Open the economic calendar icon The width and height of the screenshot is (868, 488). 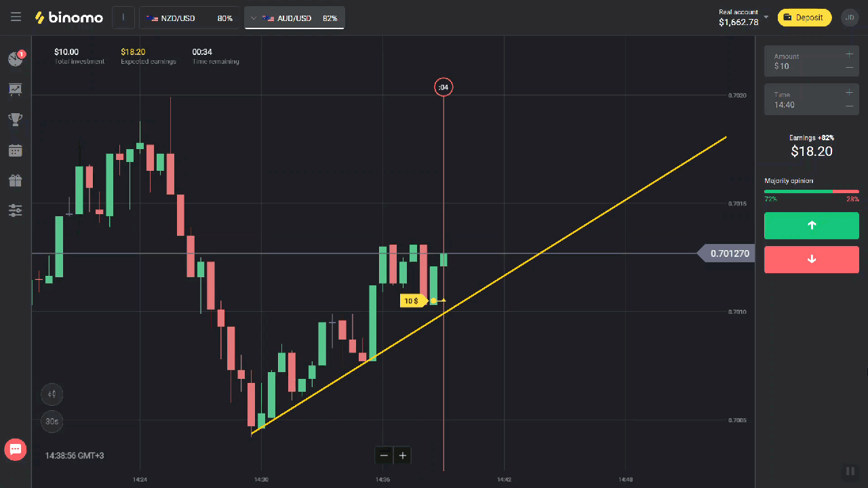[x=16, y=150]
